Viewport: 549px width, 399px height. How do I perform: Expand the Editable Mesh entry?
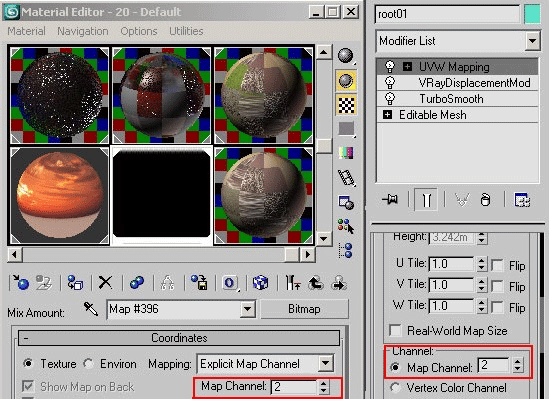(387, 114)
